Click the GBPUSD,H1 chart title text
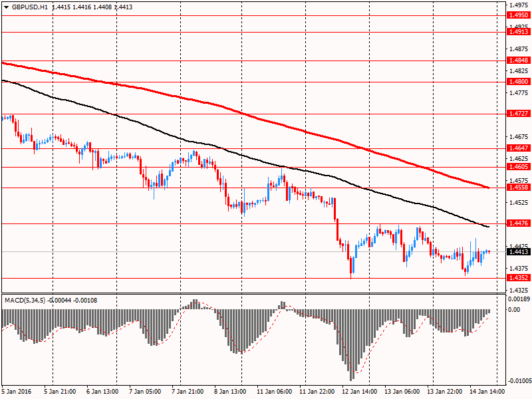 pyautogui.click(x=29, y=7)
